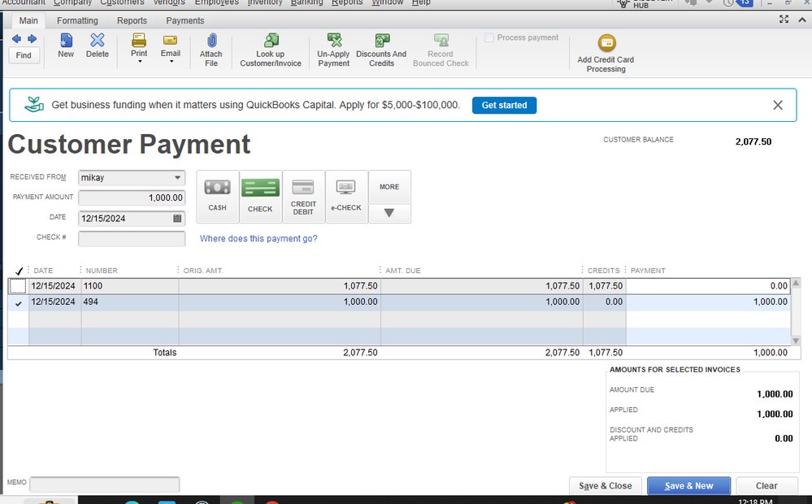Open the Help menu
This screenshot has width=812, height=504.
click(x=421, y=2)
